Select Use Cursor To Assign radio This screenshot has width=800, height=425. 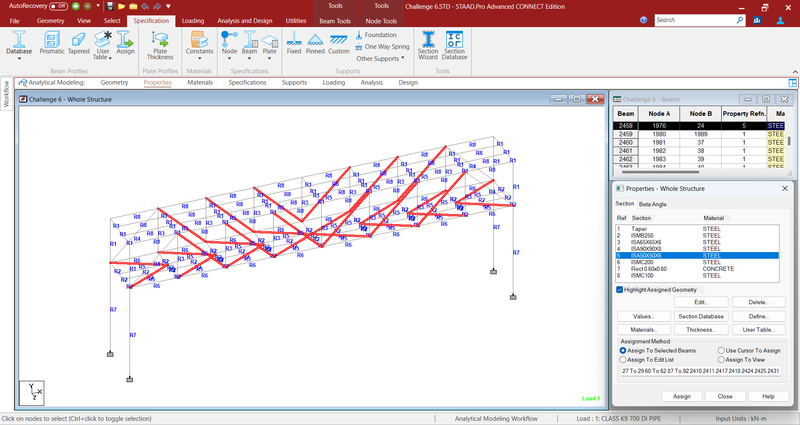coord(721,351)
